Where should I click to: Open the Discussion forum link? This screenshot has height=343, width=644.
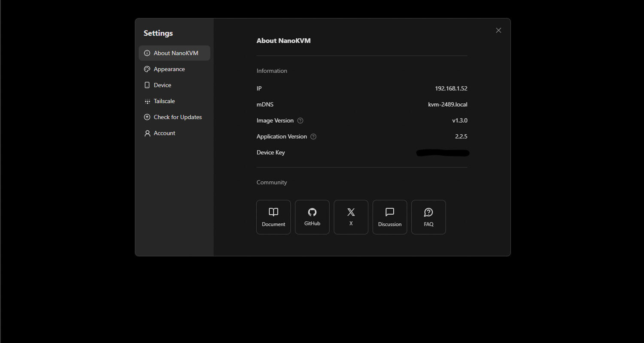tap(390, 217)
